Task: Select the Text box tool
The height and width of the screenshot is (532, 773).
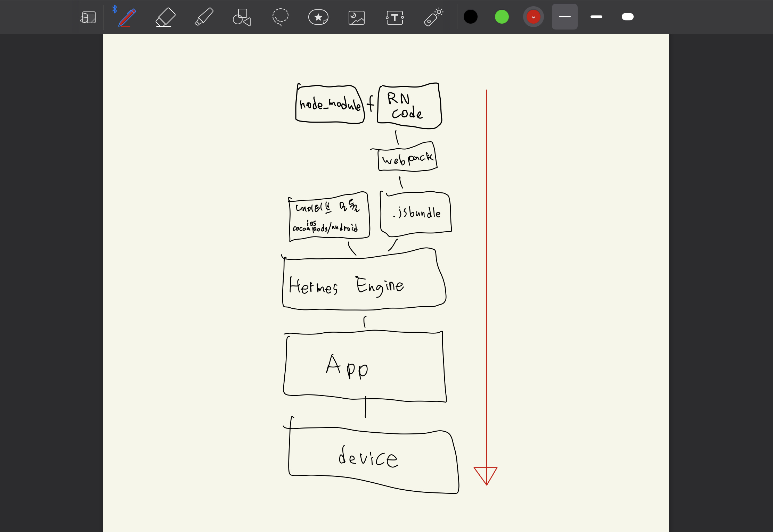Action: (x=394, y=17)
